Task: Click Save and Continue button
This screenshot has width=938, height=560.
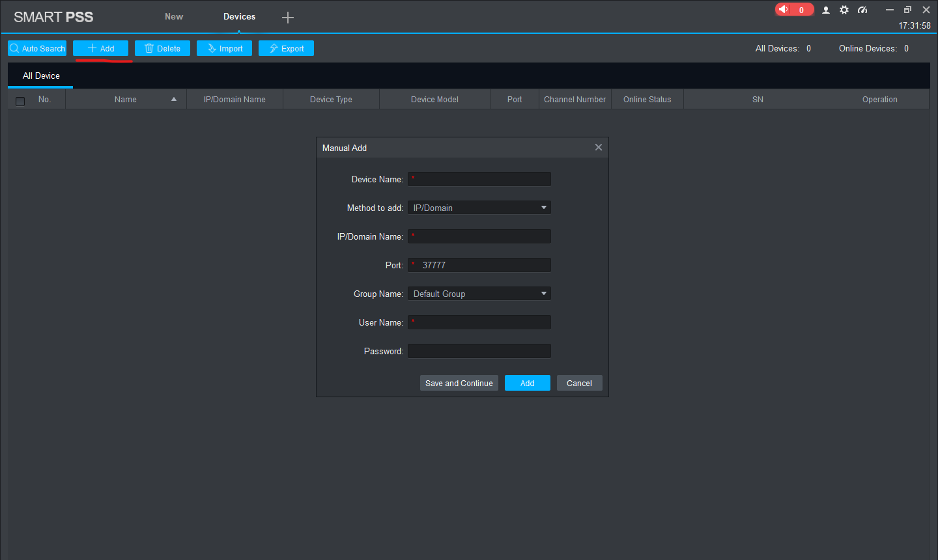Action: coord(459,383)
